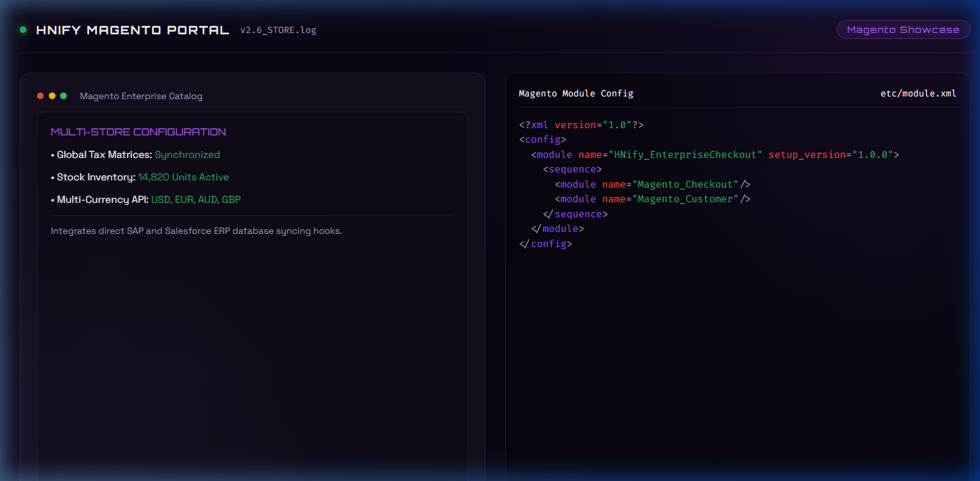Click the 14,820 Units Active value

[x=184, y=177]
